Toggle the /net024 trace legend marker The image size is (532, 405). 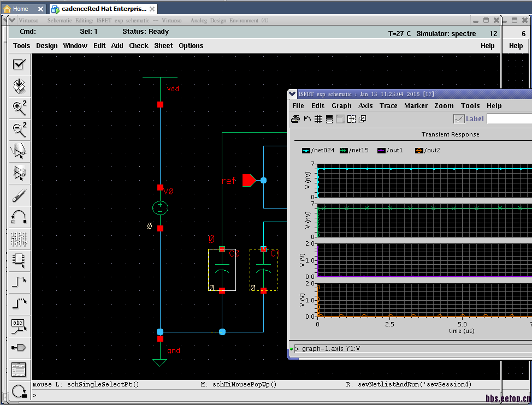306,151
